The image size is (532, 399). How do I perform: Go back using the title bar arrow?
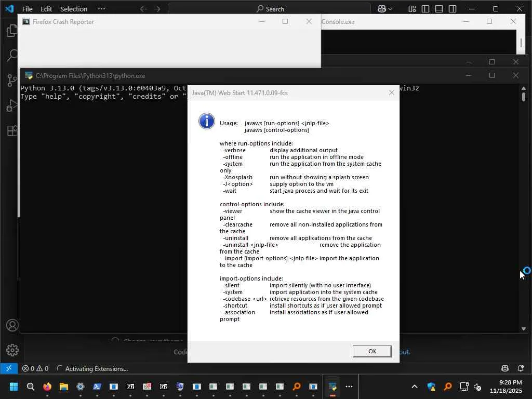coord(143,9)
